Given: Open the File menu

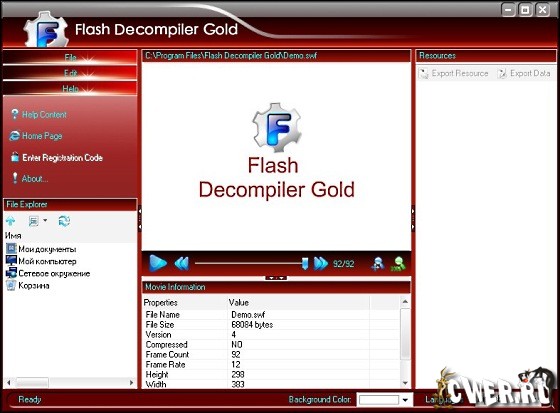Looking at the screenshot, I should point(70,58).
